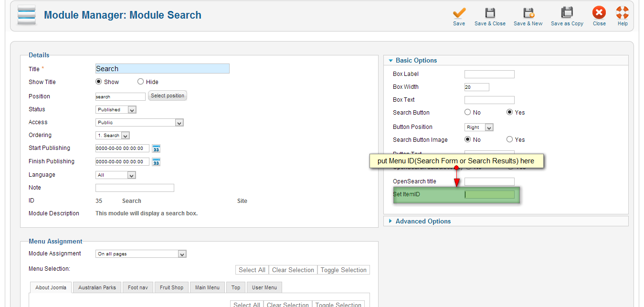Viewport: 644px width, 307px height.
Task: Click the Select position button
Action: click(167, 95)
